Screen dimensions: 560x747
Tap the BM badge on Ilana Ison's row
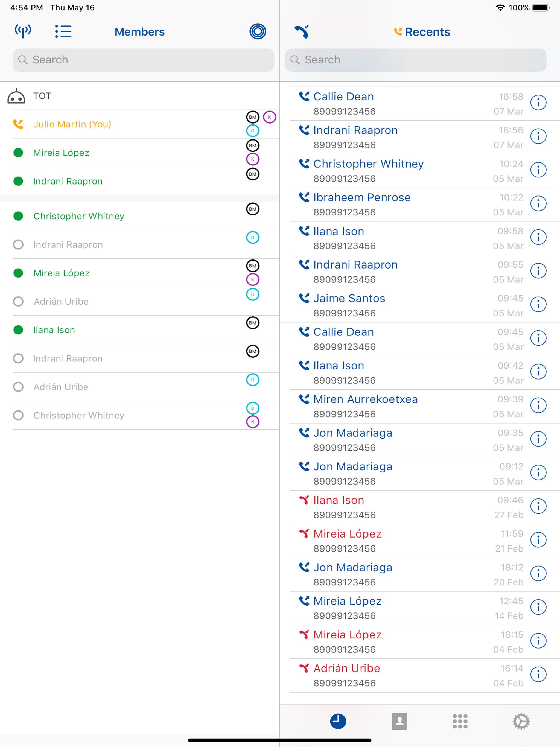coord(253,323)
